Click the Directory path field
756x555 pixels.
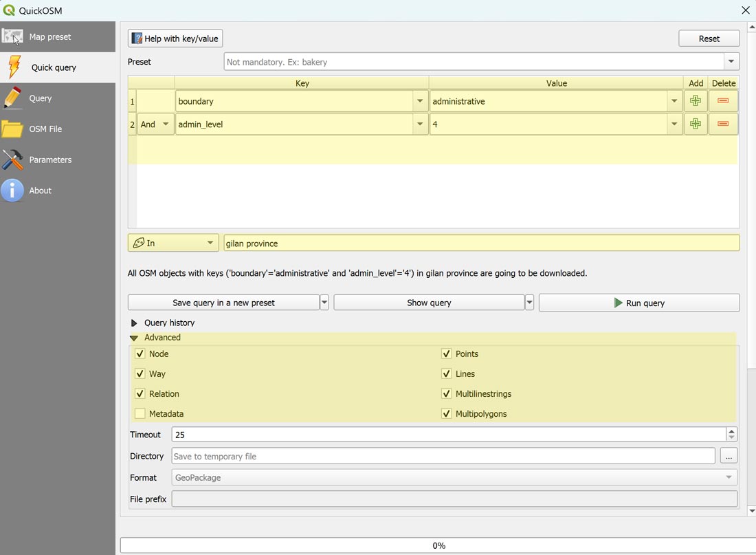point(443,456)
